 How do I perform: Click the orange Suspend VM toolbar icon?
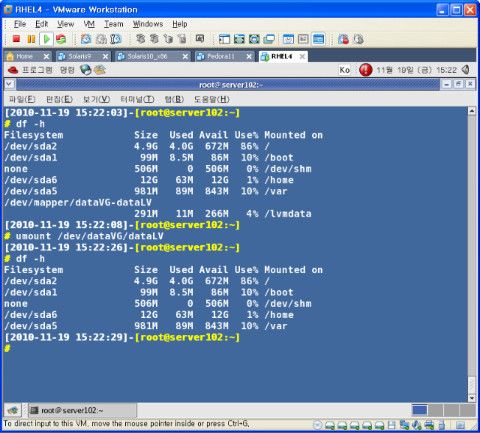pyautogui.click(x=31, y=39)
